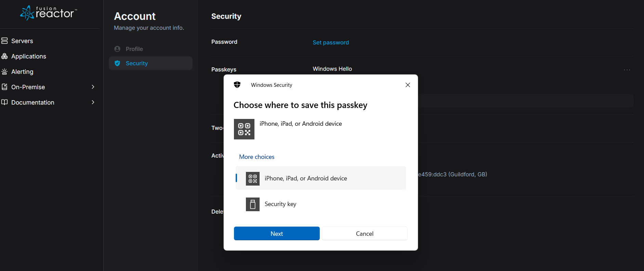Click the On-Premise sidebar icon
This screenshot has height=271, width=644.
[x=4, y=87]
